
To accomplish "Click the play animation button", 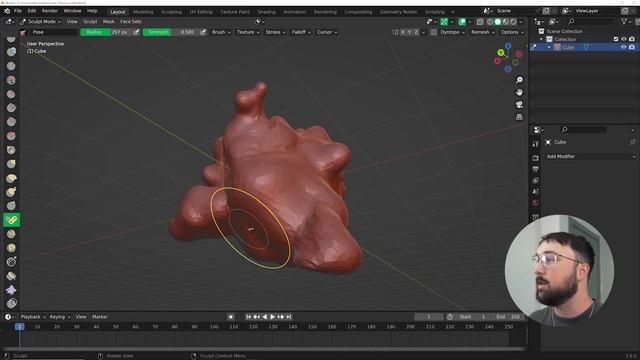I will click(273, 317).
